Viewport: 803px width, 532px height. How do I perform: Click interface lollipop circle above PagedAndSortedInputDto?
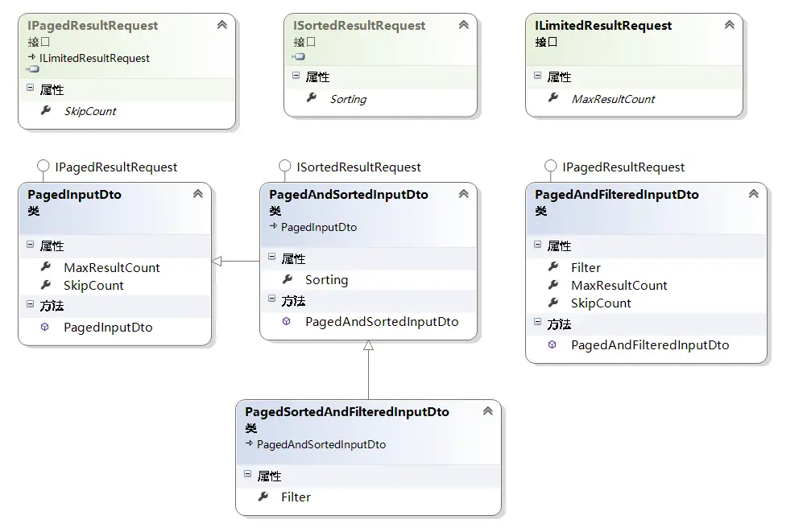point(284,167)
